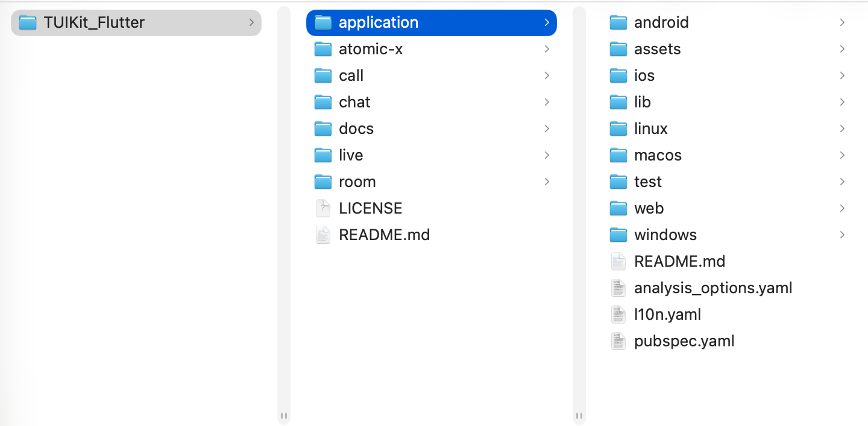Select the linux folder name

tap(651, 129)
